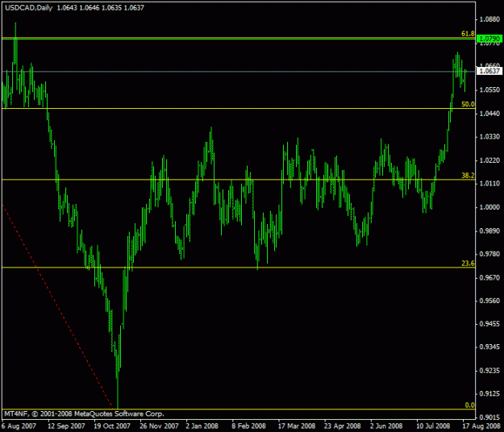Screen dimensions: 504x432
Task: Click the 0.9455 price axis label
Action: point(489,324)
